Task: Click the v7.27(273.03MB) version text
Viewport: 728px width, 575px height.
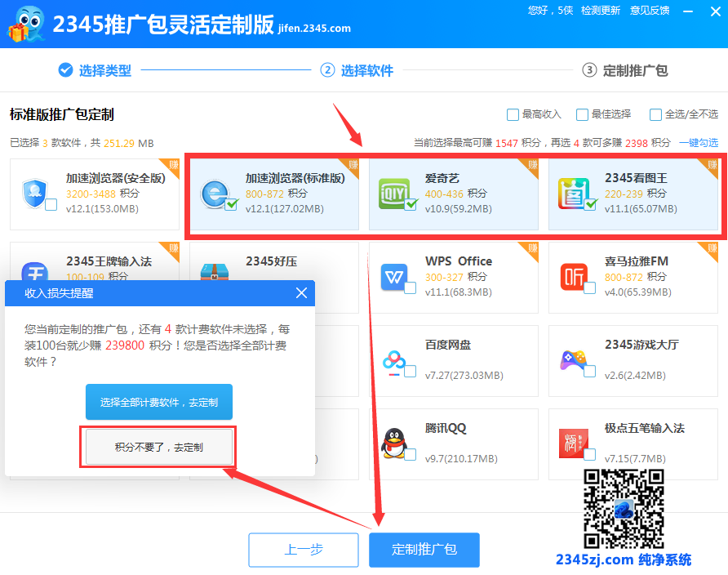Action: pos(464,375)
